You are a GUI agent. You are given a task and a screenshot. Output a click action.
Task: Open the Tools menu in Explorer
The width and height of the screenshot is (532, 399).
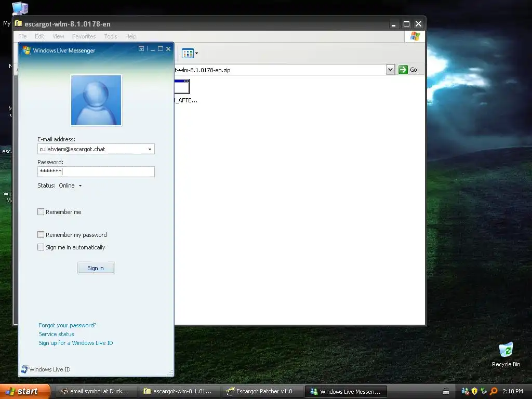[110, 36]
